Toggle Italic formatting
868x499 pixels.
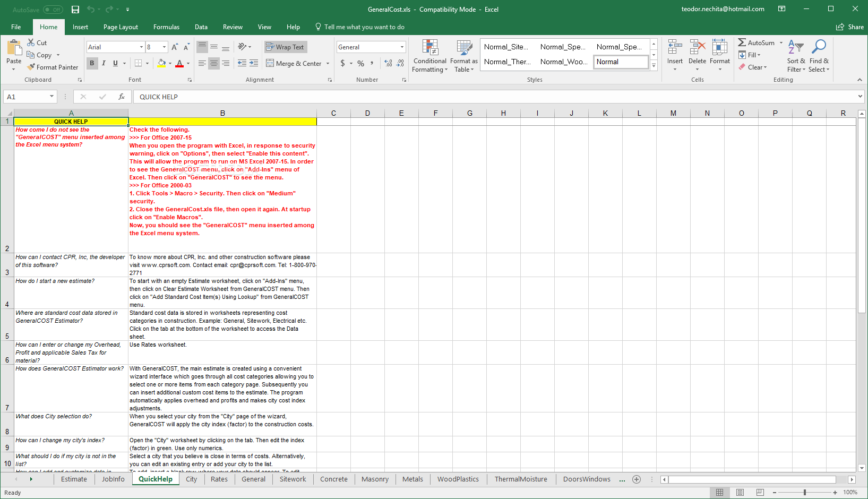tap(104, 63)
